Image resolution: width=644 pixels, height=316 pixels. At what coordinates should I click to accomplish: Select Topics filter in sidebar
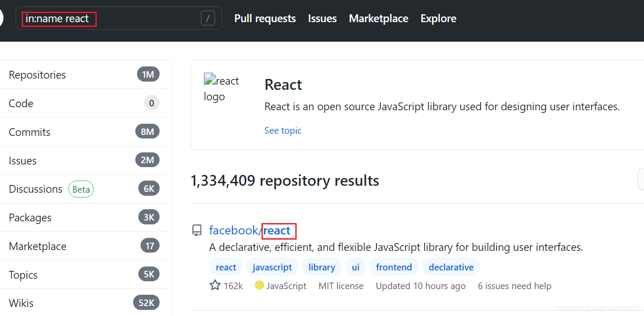[86, 275]
